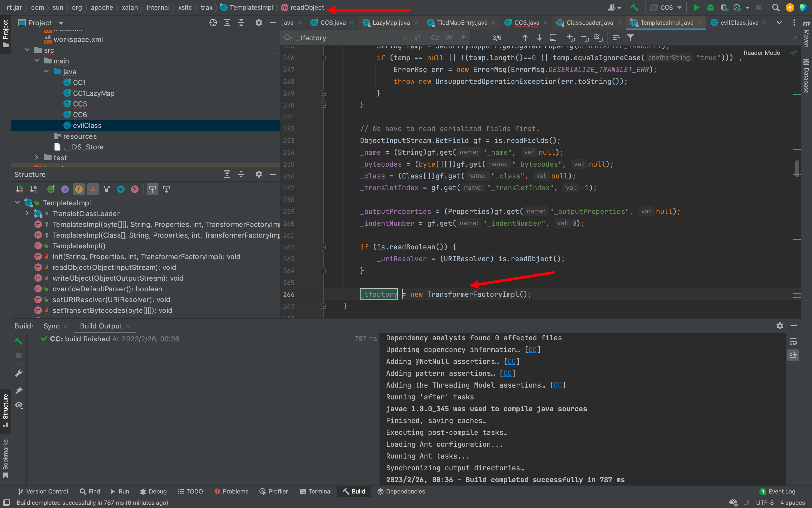Profile the run with the clock-play icon
The width and height of the screenshot is (812, 508).
click(x=737, y=8)
